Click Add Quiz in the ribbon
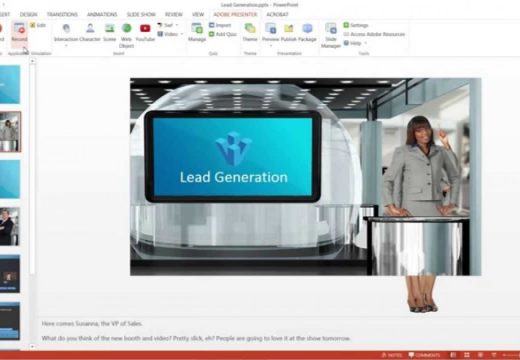This screenshot has height=360, width=520. tap(222, 34)
